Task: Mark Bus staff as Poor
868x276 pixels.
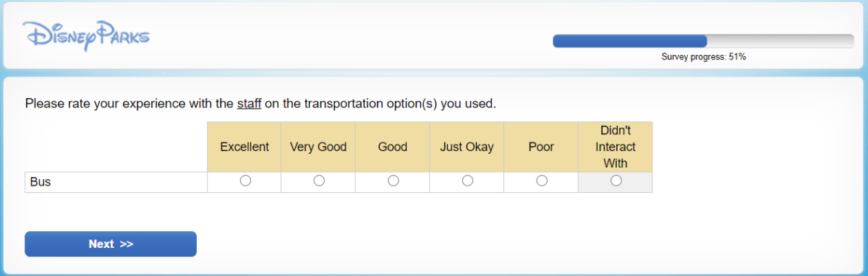Action: (542, 181)
